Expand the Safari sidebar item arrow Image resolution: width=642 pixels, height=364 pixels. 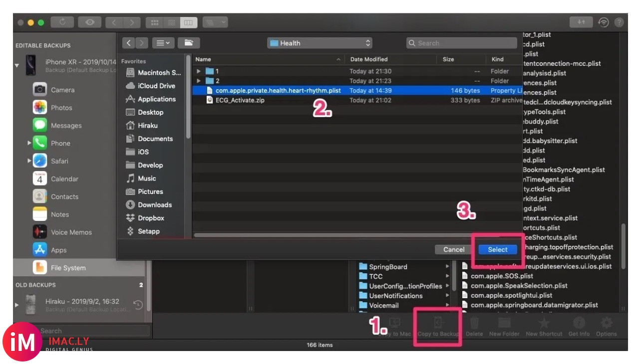pos(29,161)
